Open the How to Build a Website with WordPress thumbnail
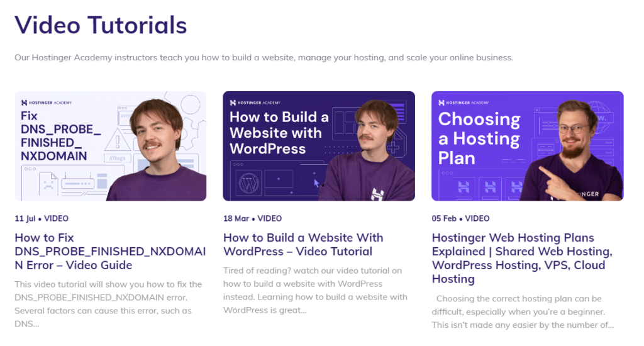Screen dimensions: 644x346 point(319,146)
